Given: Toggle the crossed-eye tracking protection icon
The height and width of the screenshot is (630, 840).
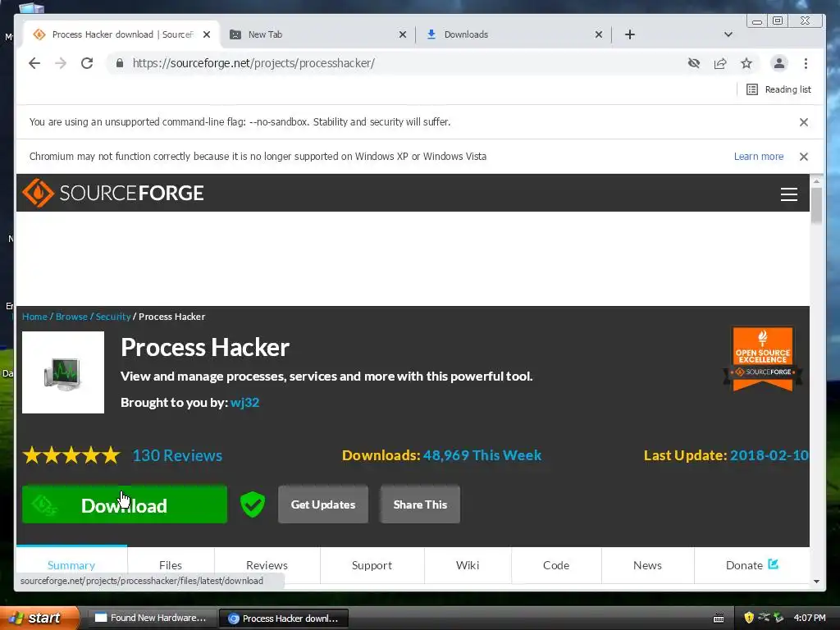Looking at the screenshot, I should [694, 63].
